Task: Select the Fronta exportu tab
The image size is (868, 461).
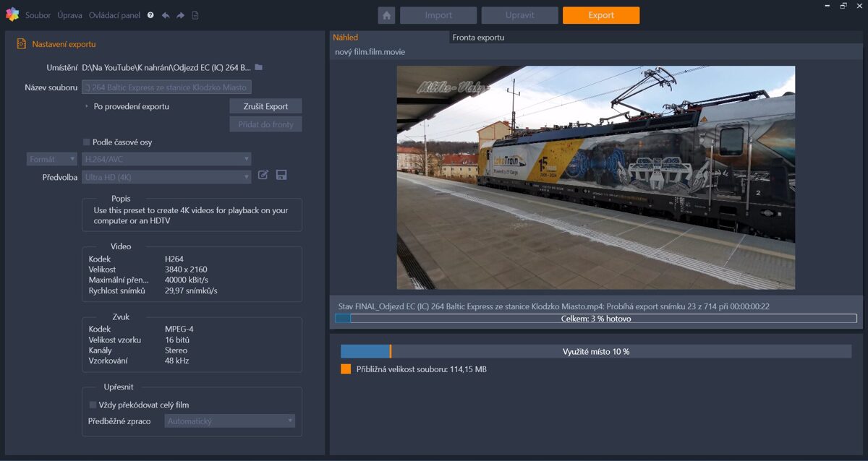Action: [478, 37]
